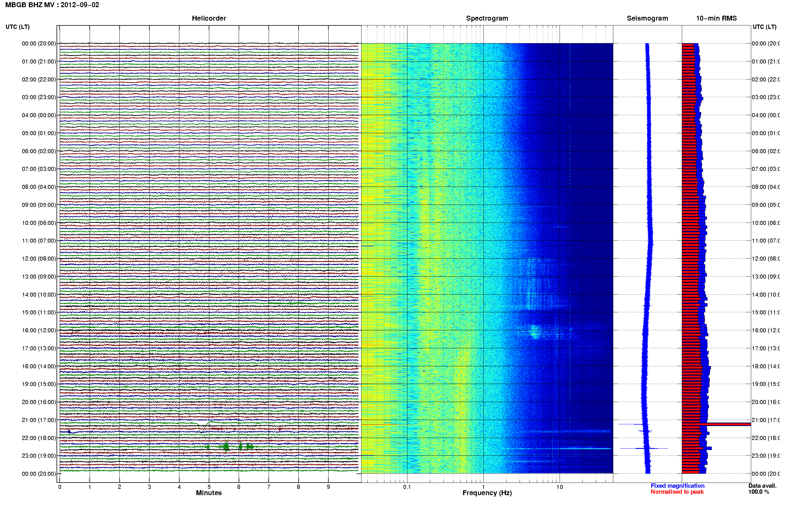Viewport: 812px width, 508px height.
Task: Click the right '18:00 (14:' time label
Action: (766, 366)
